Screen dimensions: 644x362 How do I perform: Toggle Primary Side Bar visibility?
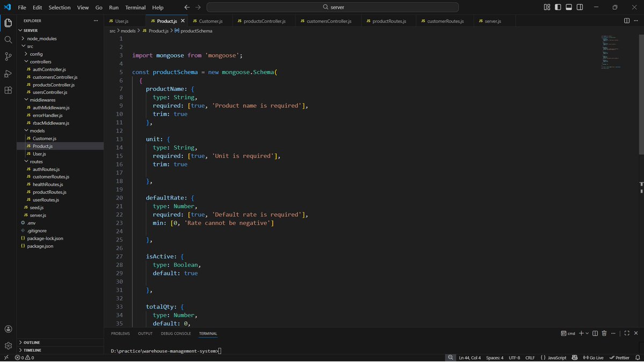tap(558, 7)
